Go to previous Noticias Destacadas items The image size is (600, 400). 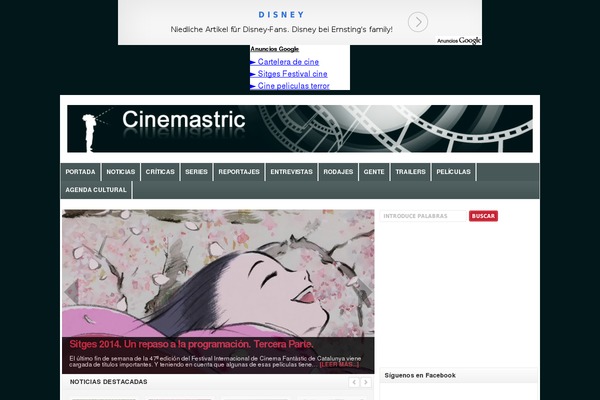354,382
